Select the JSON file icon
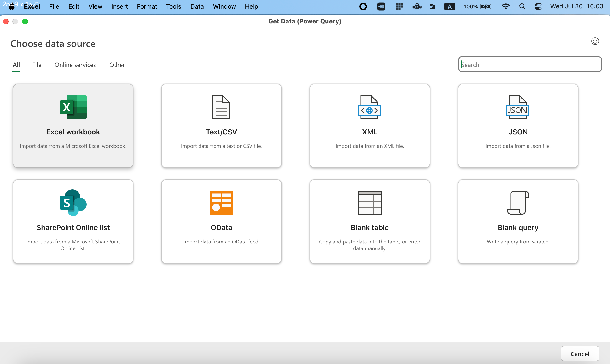The height and width of the screenshot is (364, 610). click(517, 107)
